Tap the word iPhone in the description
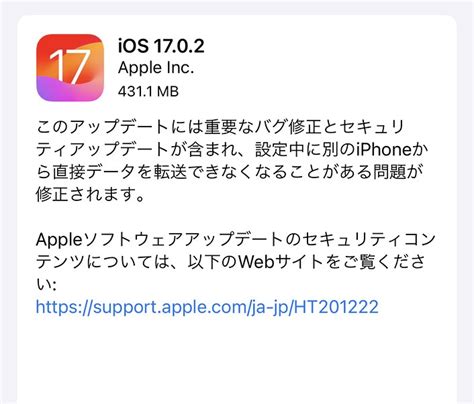The image size is (474, 404). click(384, 150)
